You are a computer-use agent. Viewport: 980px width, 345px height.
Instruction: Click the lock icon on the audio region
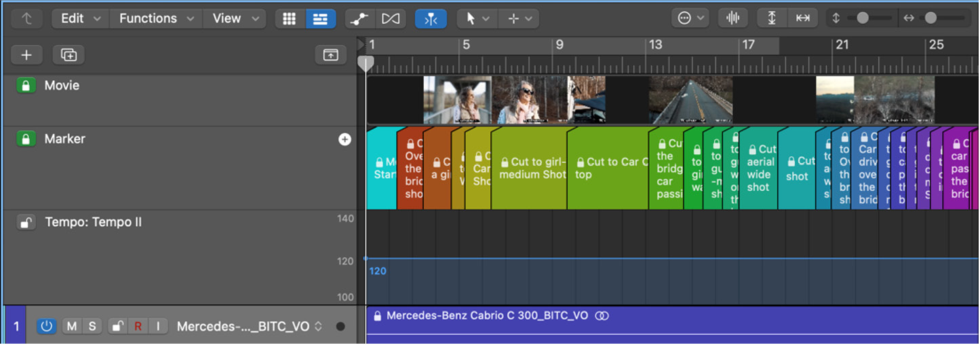click(378, 316)
